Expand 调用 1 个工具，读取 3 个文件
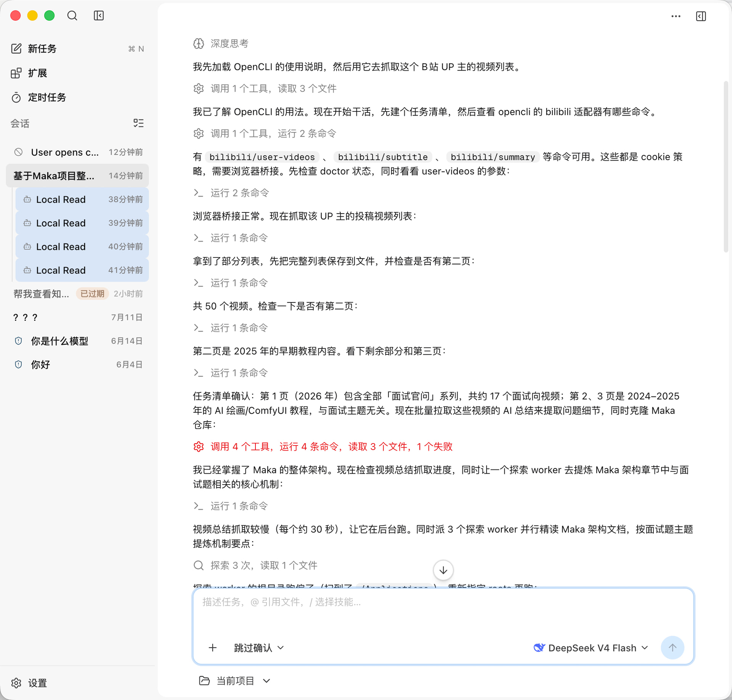The image size is (732, 700). pyautogui.click(x=265, y=89)
